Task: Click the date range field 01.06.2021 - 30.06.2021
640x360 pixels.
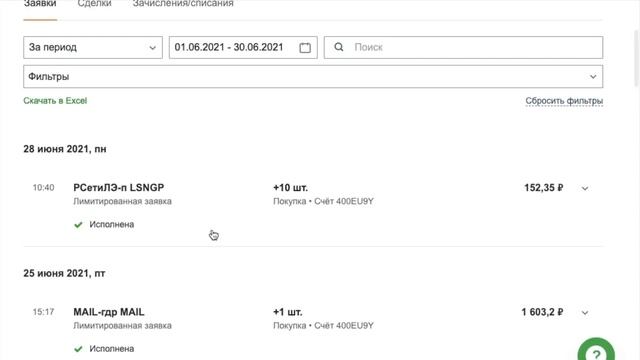Action: pos(243,47)
